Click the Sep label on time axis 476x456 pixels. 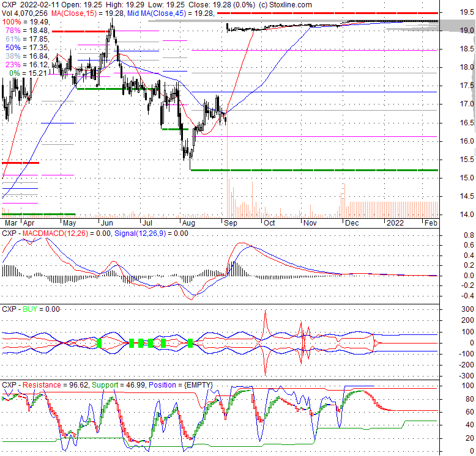pyautogui.click(x=231, y=223)
